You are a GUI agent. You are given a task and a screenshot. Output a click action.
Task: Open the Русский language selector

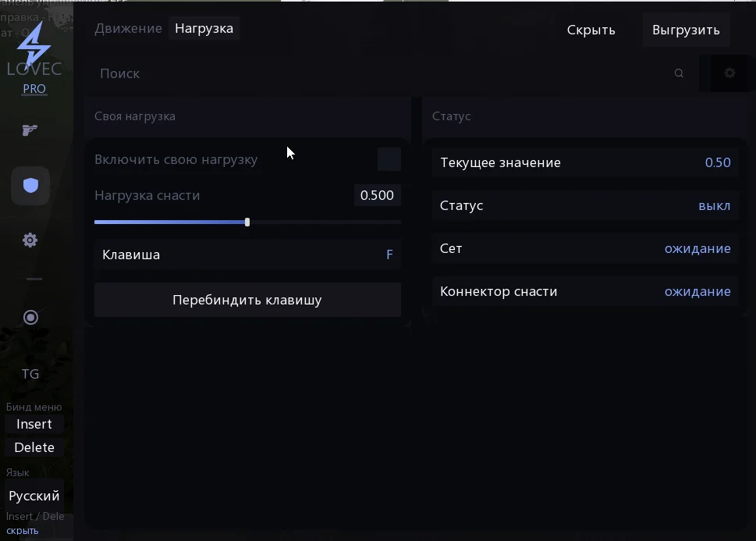click(x=34, y=495)
